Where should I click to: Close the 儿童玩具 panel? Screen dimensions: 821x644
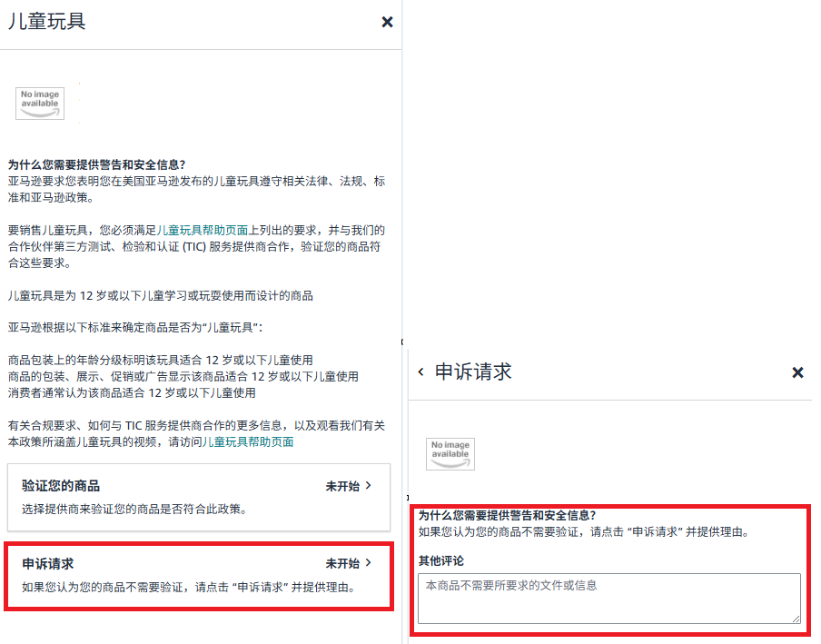pyautogui.click(x=387, y=22)
